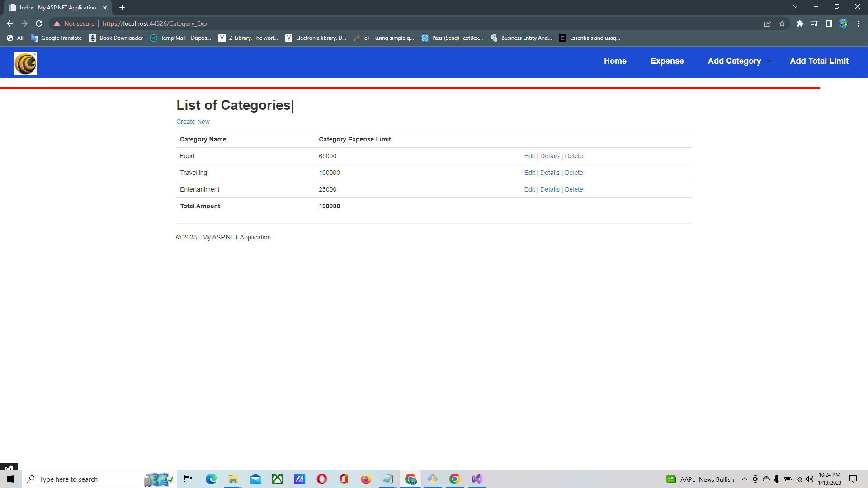
Task: Edit the Food category entry
Action: point(529,156)
